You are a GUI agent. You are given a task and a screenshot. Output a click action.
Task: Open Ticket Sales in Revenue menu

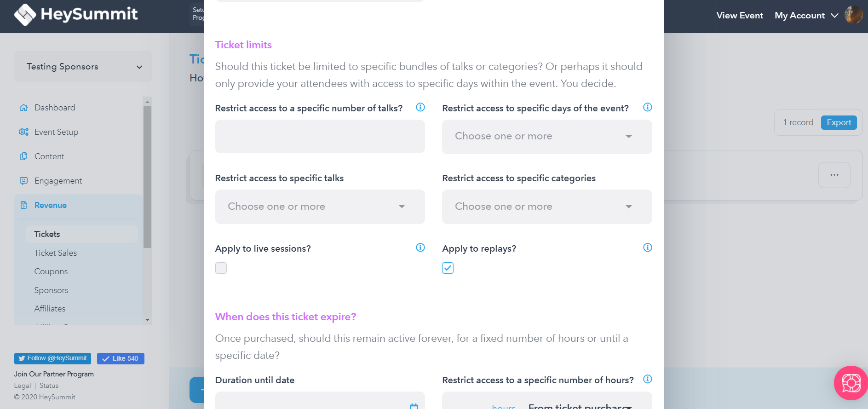(x=56, y=253)
